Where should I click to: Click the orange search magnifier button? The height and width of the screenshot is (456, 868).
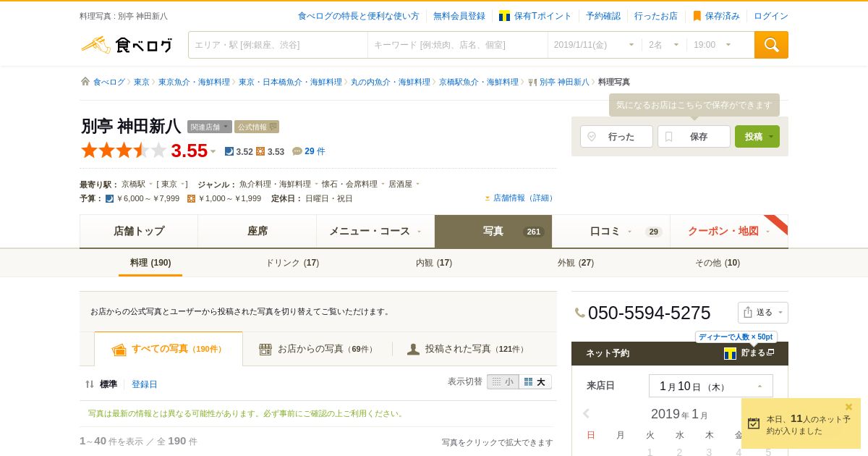771,45
